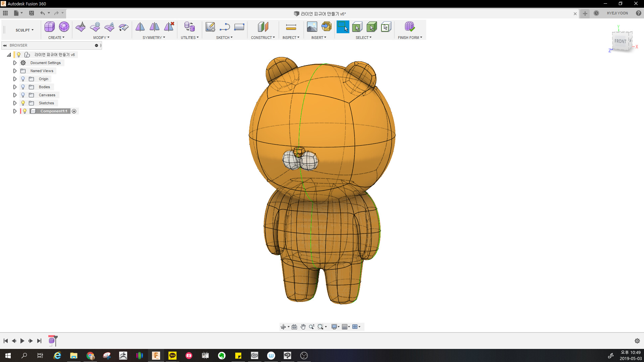Open the job status clock icon
The height and width of the screenshot is (362, 644).
[x=596, y=13]
